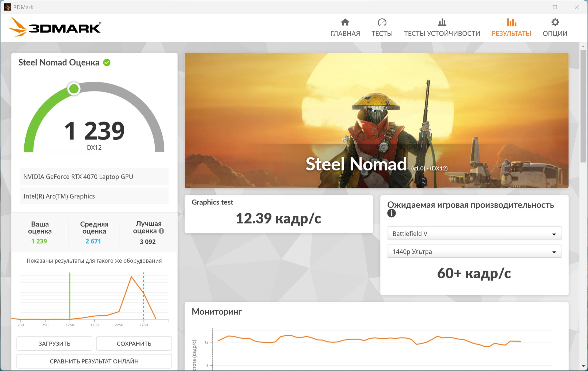Click the ЗАГРУЗИТЬ button

coord(54,343)
